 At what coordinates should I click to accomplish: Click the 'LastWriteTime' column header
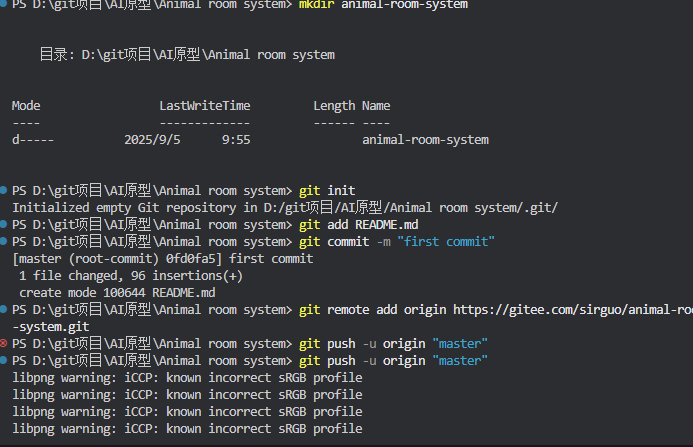click(x=205, y=106)
